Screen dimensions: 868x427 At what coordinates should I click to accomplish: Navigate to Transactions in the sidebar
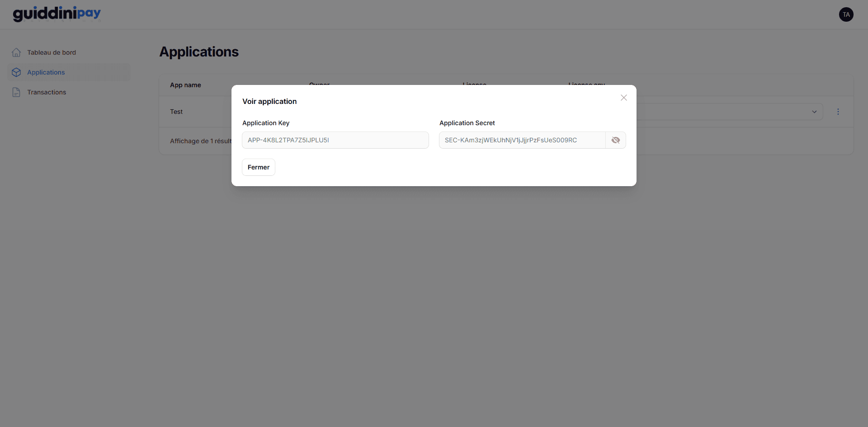click(x=47, y=92)
